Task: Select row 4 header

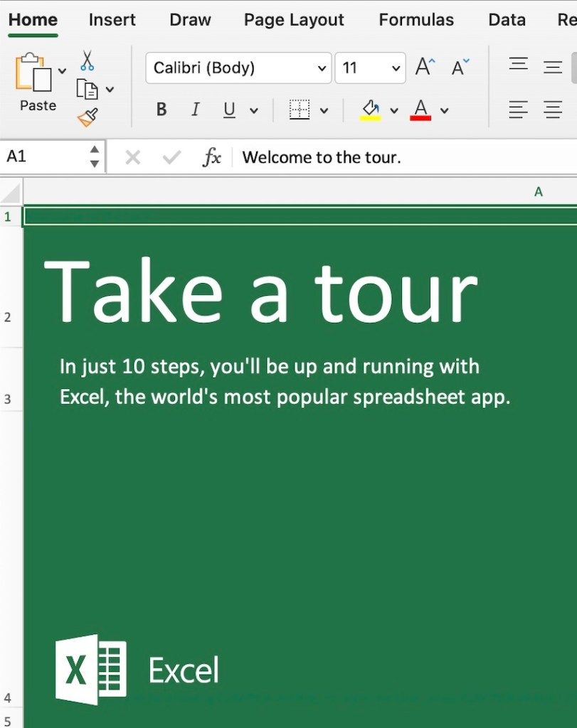Action: (11, 559)
